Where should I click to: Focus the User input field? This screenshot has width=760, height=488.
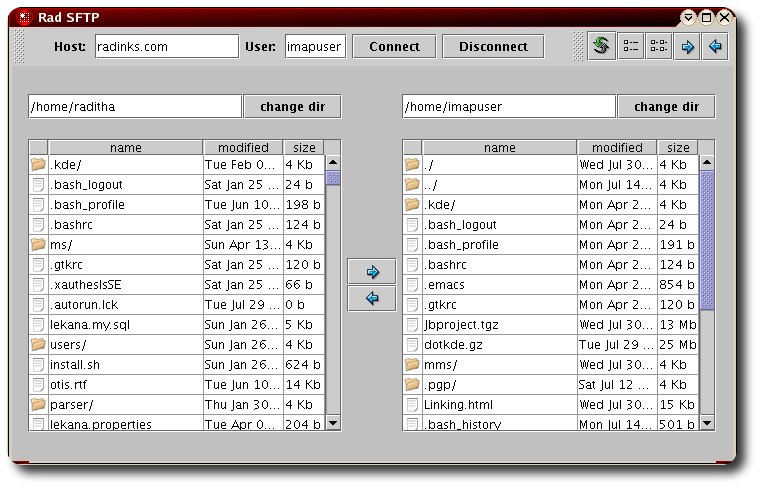point(315,47)
